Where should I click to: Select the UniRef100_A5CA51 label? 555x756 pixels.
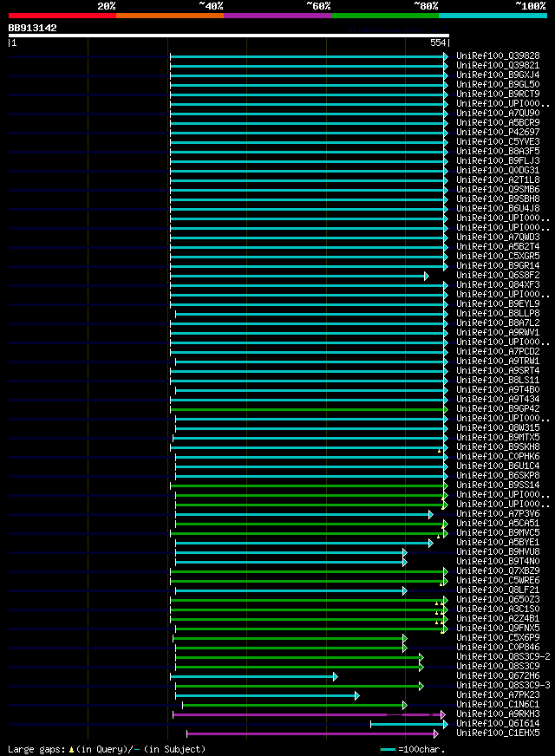[498, 524]
